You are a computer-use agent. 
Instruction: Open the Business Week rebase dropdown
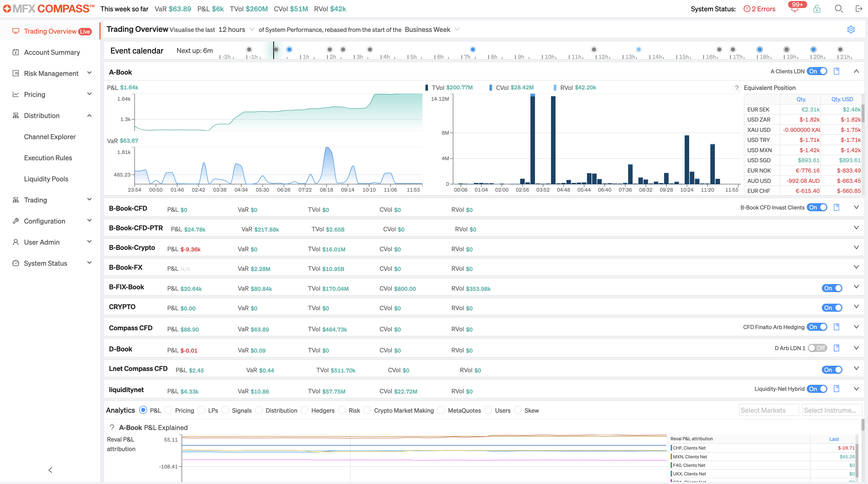[x=432, y=30]
